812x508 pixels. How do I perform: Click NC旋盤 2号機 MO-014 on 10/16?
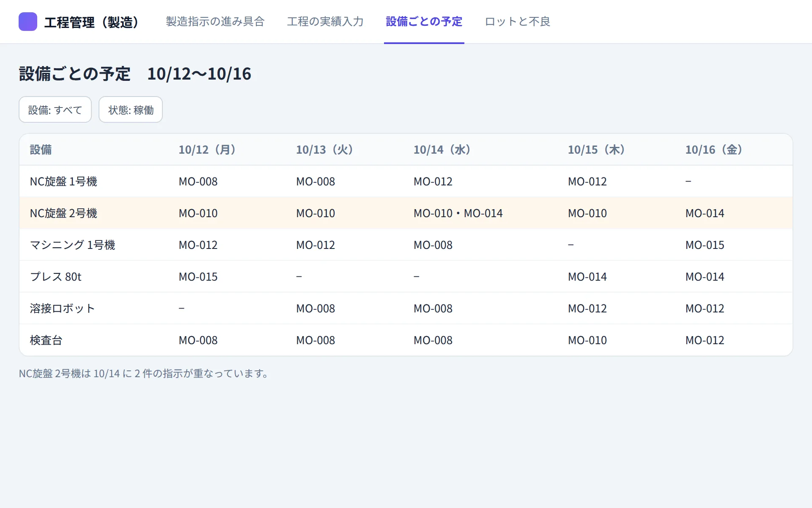click(705, 213)
